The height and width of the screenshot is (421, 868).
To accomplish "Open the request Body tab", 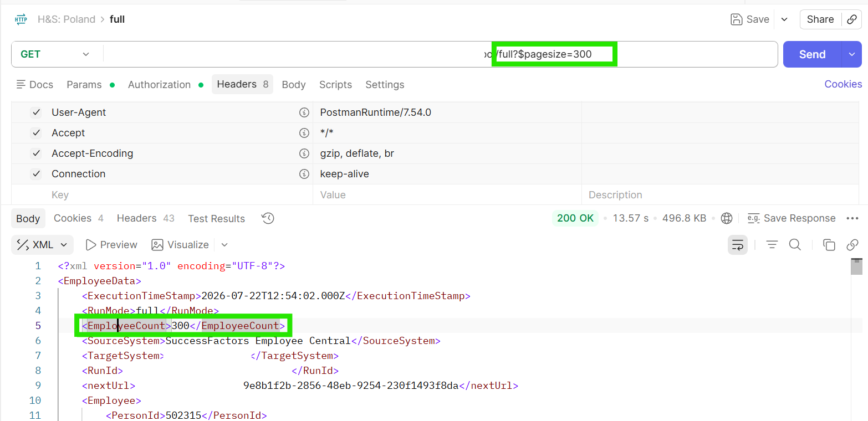I will tap(294, 85).
